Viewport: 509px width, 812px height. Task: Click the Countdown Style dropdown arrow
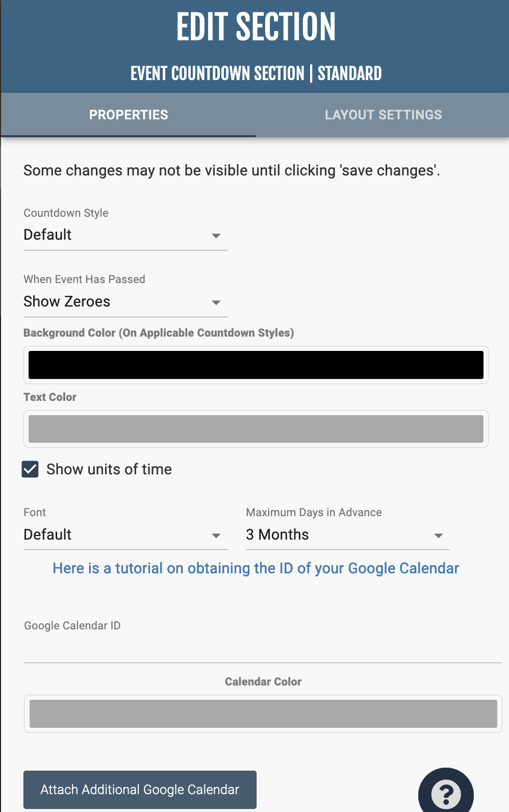point(216,236)
